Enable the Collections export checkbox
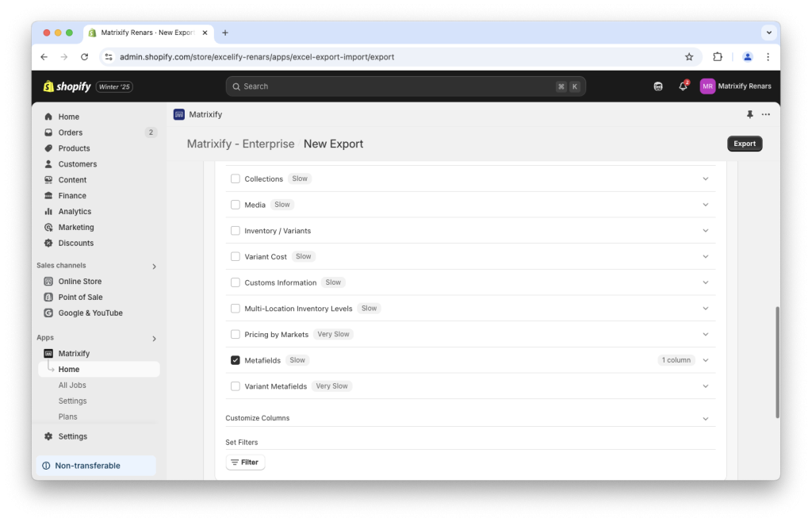 235,178
